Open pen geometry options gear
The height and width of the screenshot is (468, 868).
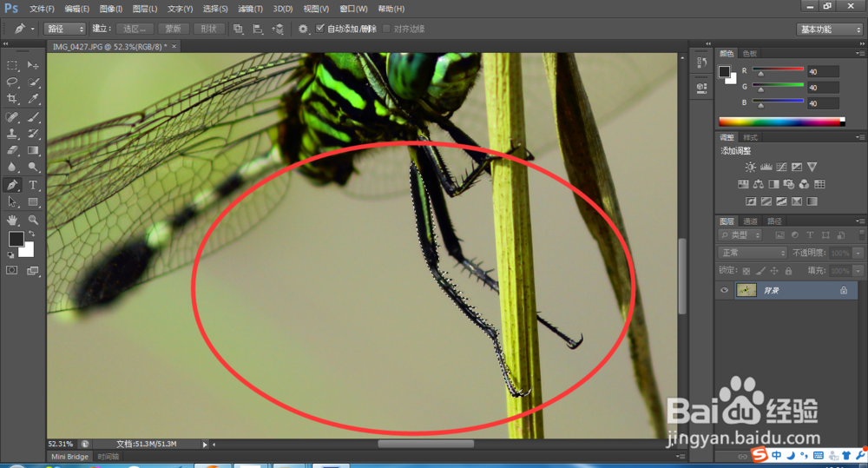[x=303, y=29]
